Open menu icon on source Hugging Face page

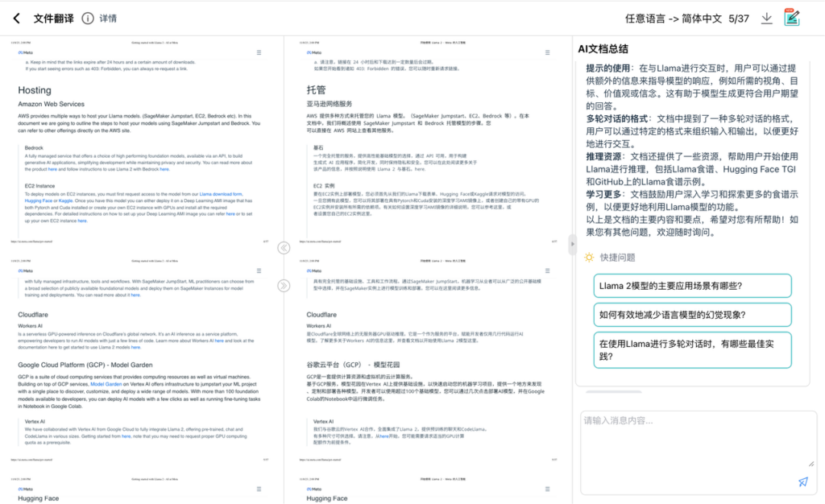[x=259, y=489]
